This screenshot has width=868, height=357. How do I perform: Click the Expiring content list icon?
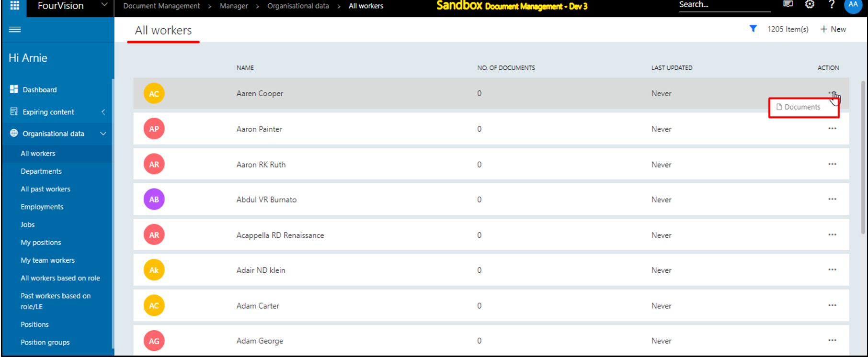coord(14,112)
